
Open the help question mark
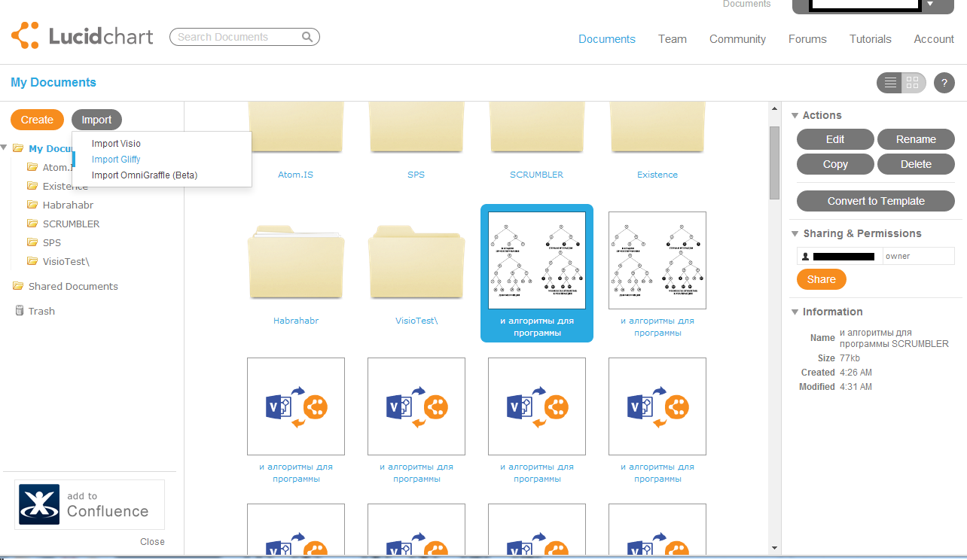pyautogui.click(x=944, y=83)
